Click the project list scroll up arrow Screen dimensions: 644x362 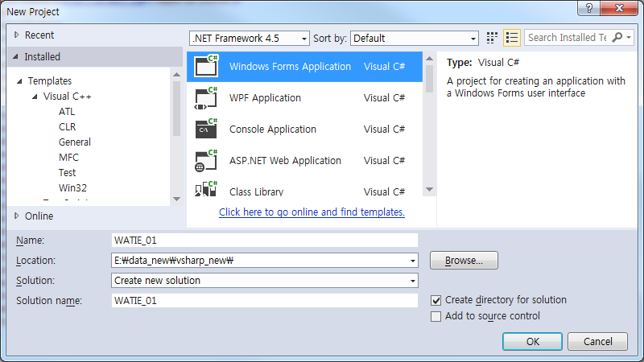429,59
